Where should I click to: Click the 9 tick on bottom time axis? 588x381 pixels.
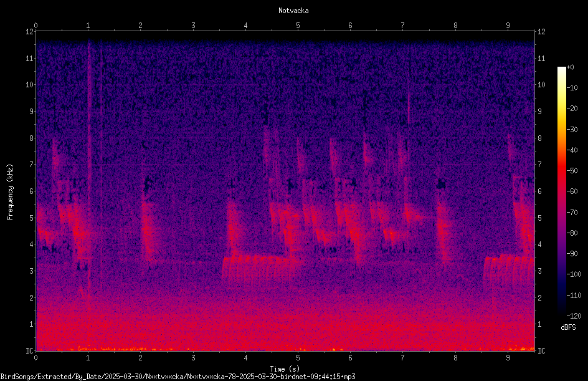(x=508, y=358)
